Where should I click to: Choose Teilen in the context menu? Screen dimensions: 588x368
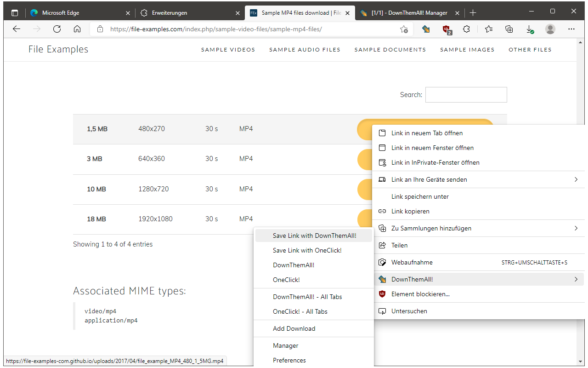479,245
